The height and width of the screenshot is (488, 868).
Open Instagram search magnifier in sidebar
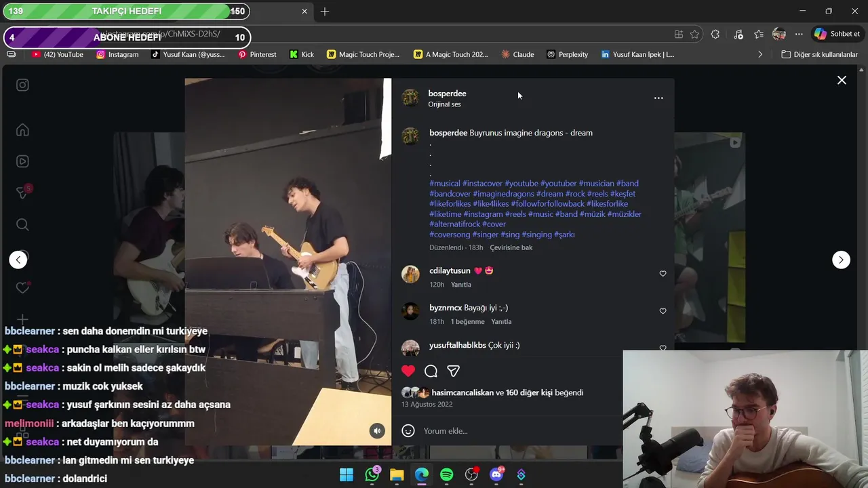pos(22,224)
